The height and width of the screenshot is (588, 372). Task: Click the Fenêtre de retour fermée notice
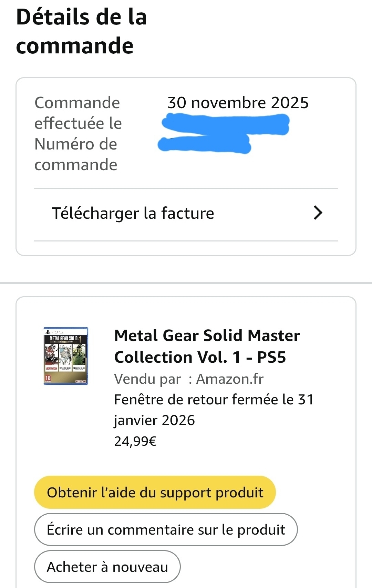[214, 410]
